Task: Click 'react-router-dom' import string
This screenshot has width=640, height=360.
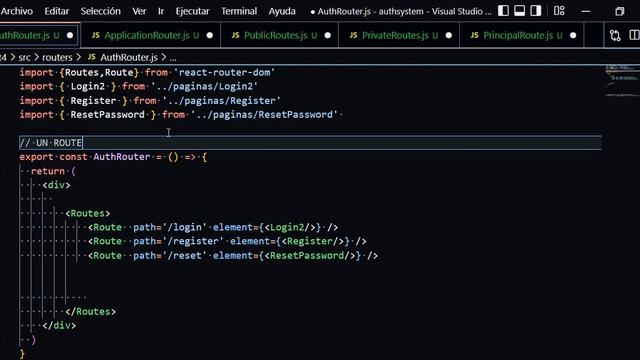Action: pyautogui.click(x=224, y=73)
